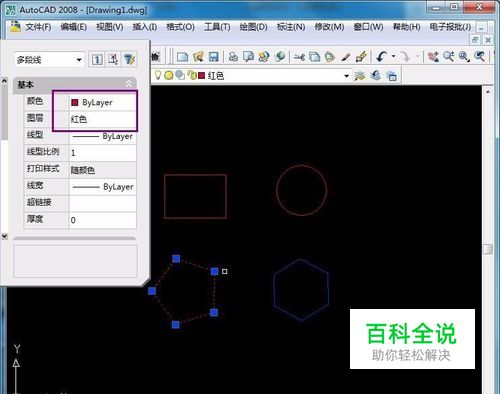This screenshot has height=394, width=500.
Task: Collapse the 基本 properties section
Action: coord(129,84)
